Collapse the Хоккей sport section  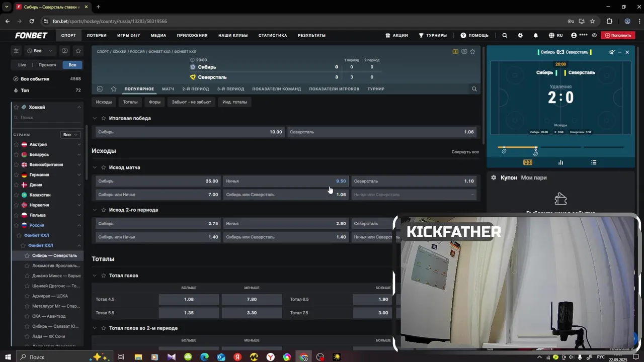coord(79,107)
